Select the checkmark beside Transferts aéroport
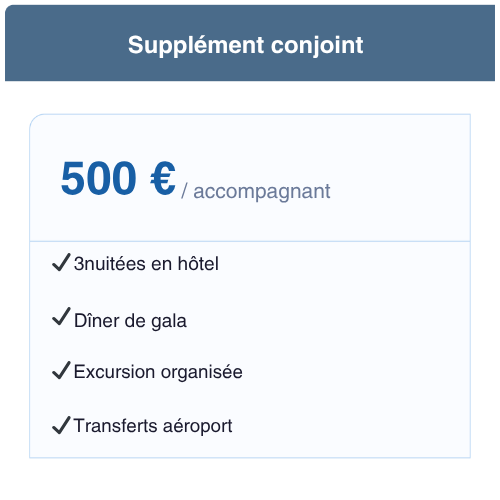 (x=61, y=425)
